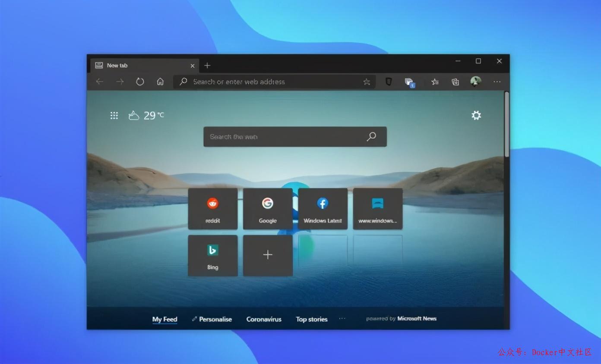Viewport: 601px width, 364px height.
Task: Expand Settings and more ellipsis menu
Action: tap(497, 82)
